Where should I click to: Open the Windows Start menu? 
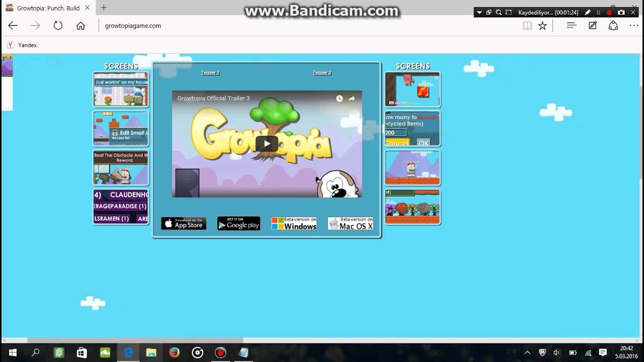(12, 352)
